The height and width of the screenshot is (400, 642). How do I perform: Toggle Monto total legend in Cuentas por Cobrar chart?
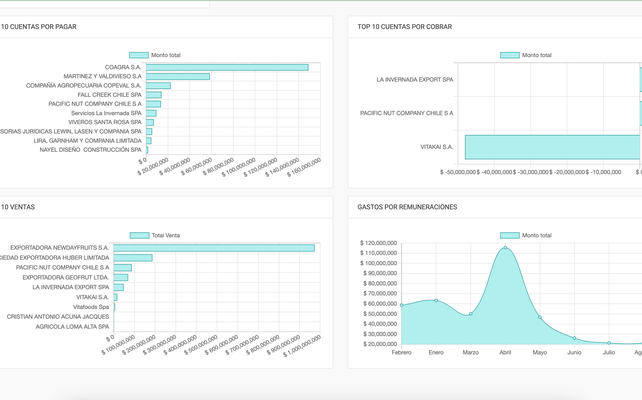pos(509,55)
